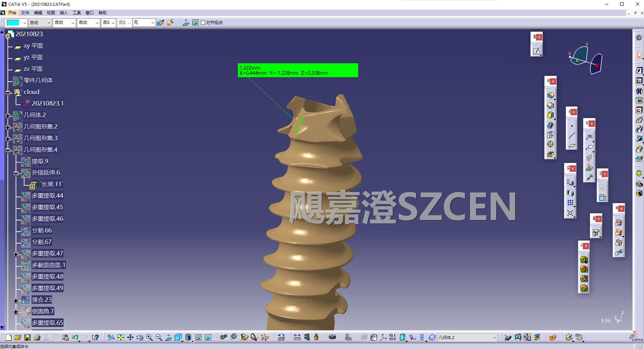Zoom in with the magnifier plus icon
Screen dimensions: 644x349
coord(149,337)
